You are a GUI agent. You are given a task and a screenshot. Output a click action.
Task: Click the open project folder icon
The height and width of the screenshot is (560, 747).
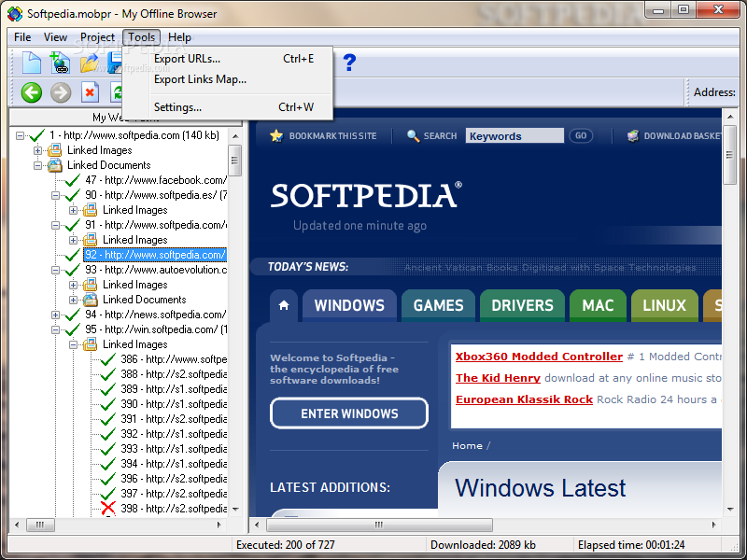[89, 63]
